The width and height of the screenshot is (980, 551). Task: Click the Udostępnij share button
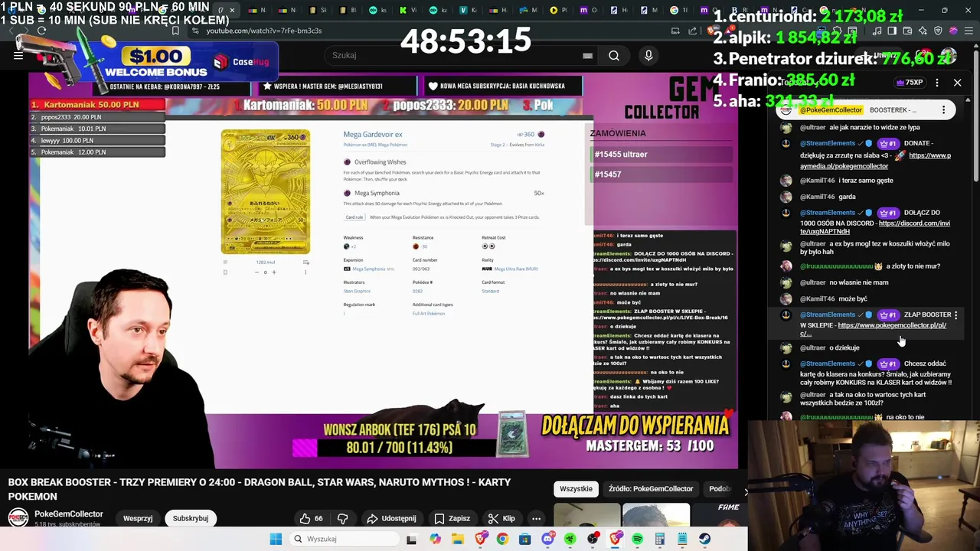391,518
